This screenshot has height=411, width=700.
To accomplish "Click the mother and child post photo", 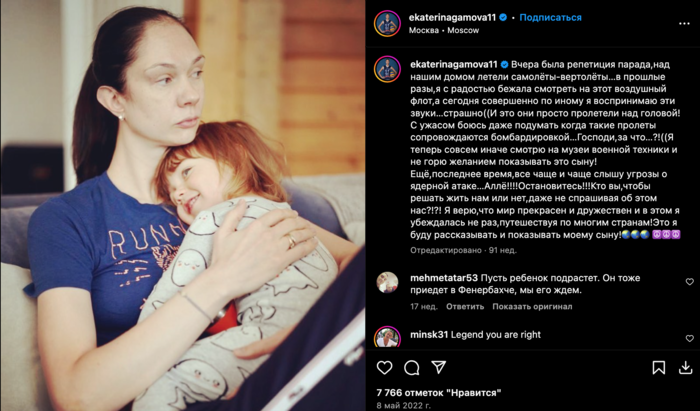I will point(183,205).
